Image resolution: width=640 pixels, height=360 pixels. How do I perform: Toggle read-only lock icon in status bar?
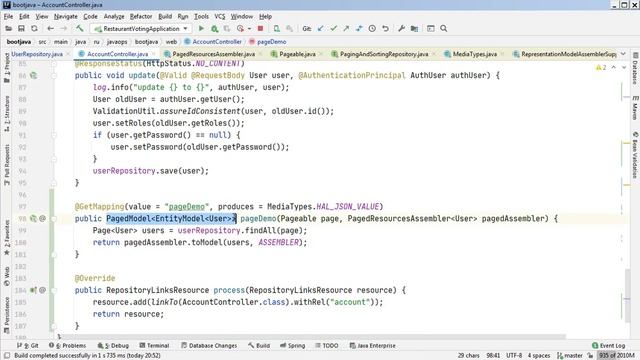[x=590, y=356]
